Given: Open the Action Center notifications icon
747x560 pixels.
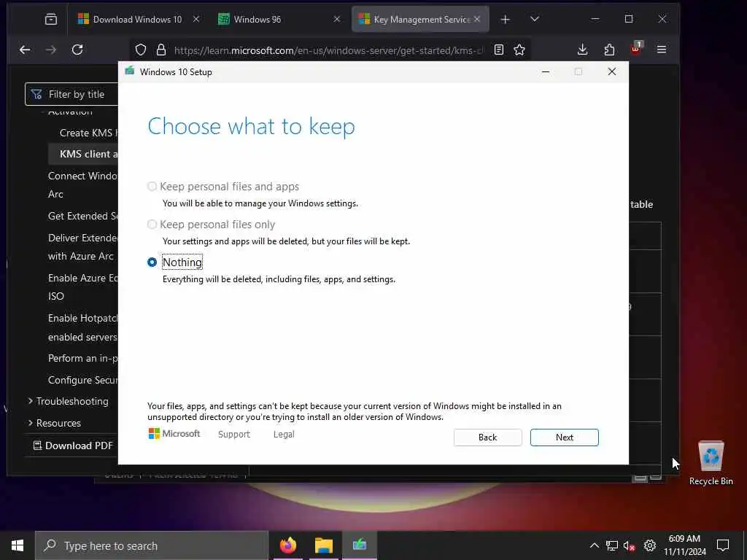Looking at the screenshot, I should pos(723,545).
